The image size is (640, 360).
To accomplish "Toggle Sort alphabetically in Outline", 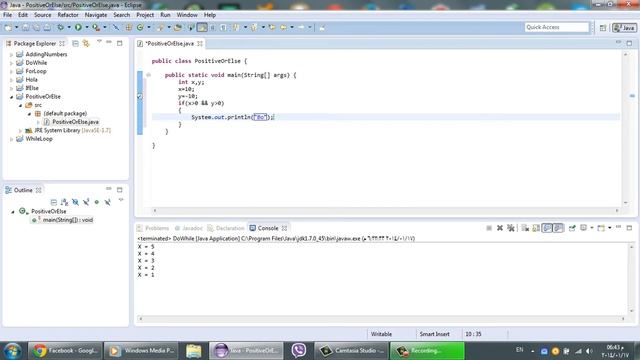I will click(64, 202).
